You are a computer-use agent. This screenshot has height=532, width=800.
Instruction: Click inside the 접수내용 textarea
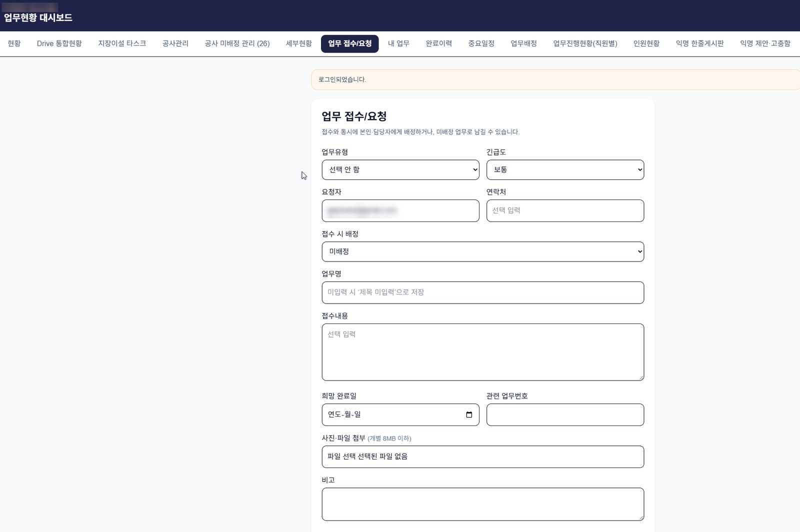pos(483,352)
